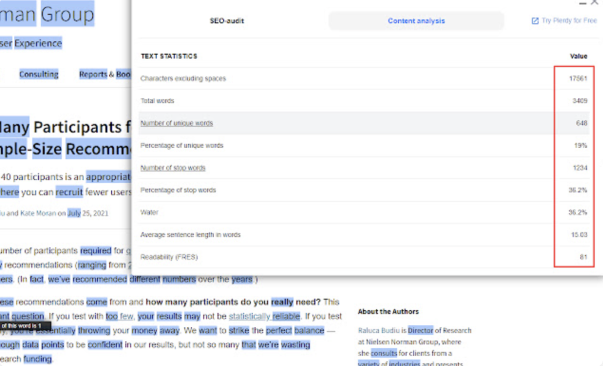Click the Readability (FRES) label
Image resolution: width=603 pixels, height=366 pixels.
point(169,257)
